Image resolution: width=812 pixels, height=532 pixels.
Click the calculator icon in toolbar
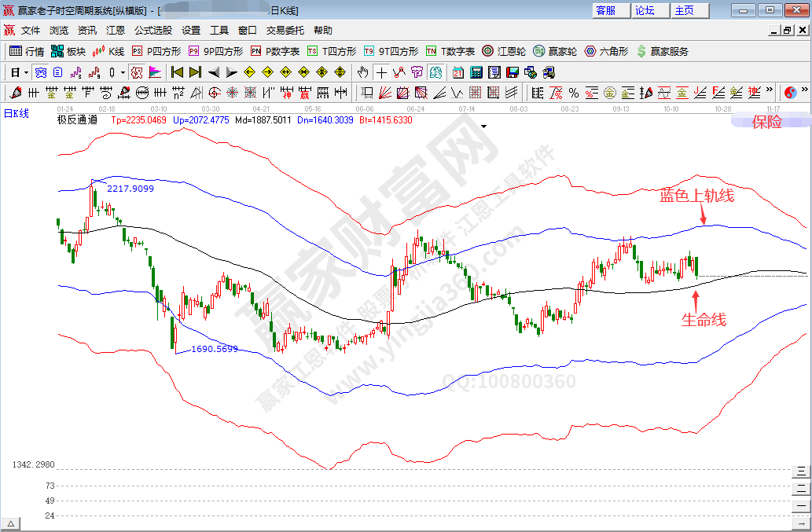[476, 72]
